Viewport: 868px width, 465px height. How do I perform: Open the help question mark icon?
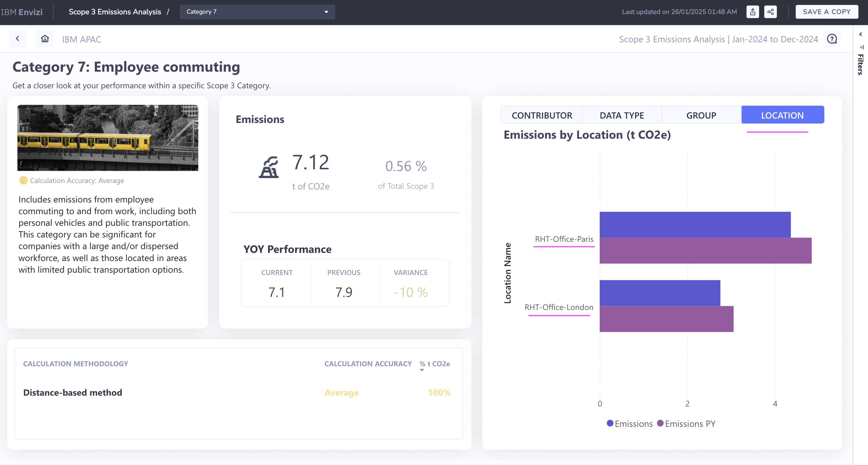832,39
